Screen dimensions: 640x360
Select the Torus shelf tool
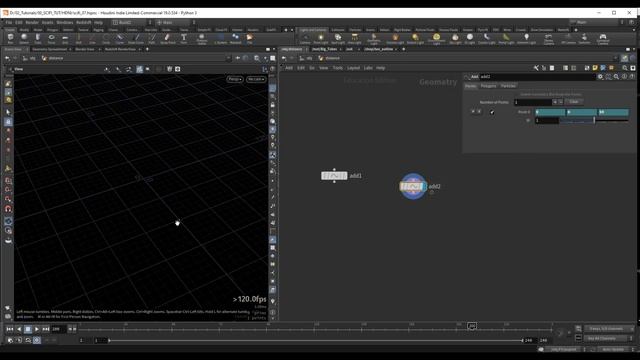click(x=51, y=38)
